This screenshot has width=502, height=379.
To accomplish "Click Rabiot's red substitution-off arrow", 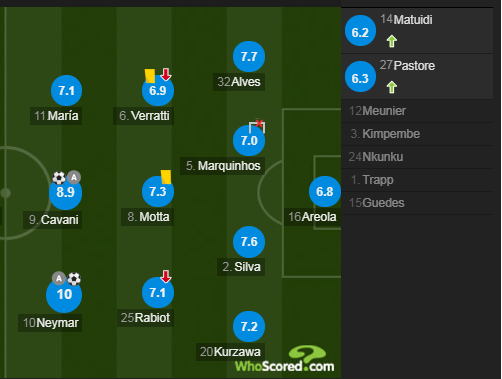I will click(166, 276).
